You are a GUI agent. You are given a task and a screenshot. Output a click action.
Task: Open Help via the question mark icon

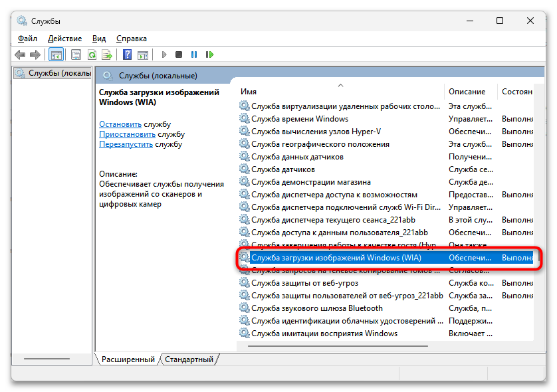coord(127,54)
